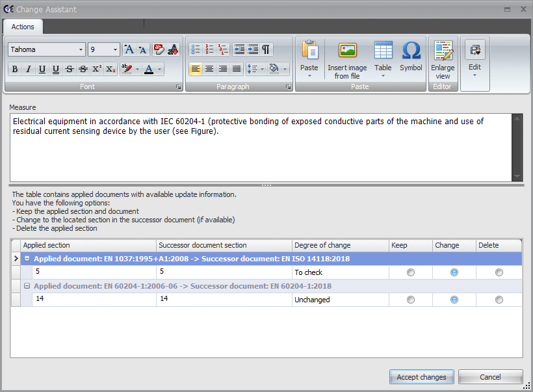This screenshot has width=533, height=392.
Task: Show paragraph marks
Action: pyautogui.click(x=266, y=49)
